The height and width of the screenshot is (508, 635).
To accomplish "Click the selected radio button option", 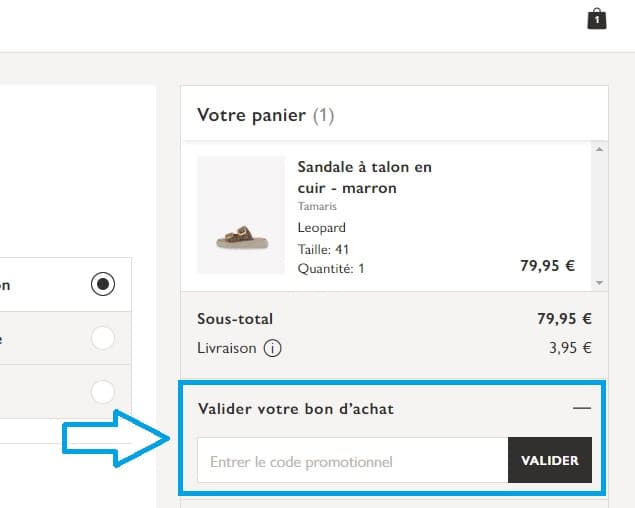I will [102, 285].
